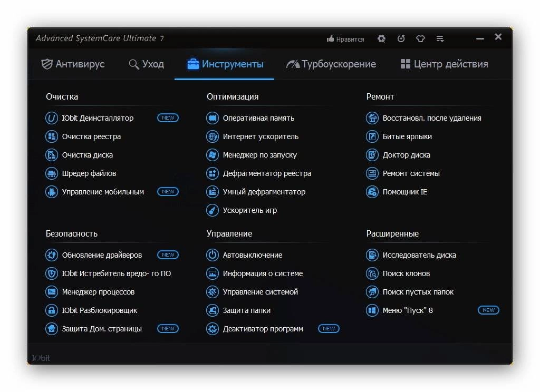Launch Умный дефрагментатор via its label
Image resolution: width=540 pixels, height=392 pixels.
pos(264,192)
